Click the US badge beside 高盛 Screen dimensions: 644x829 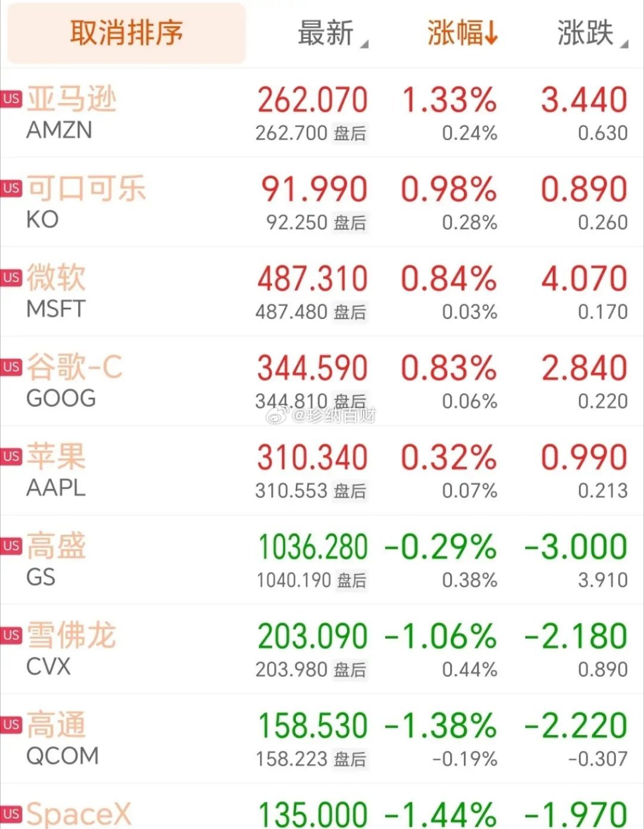click(x=11, y=546)
